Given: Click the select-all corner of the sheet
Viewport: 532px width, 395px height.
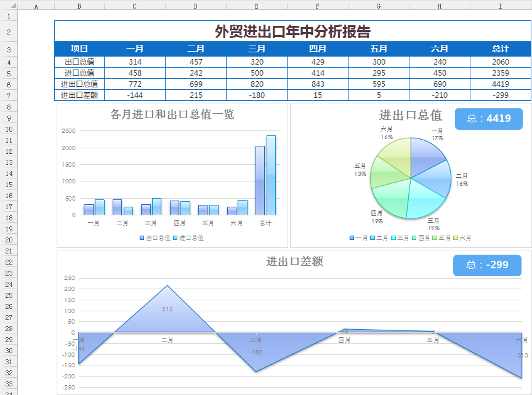Looking at the screenshot, I should pyautogui.click(x=9, y=6).
